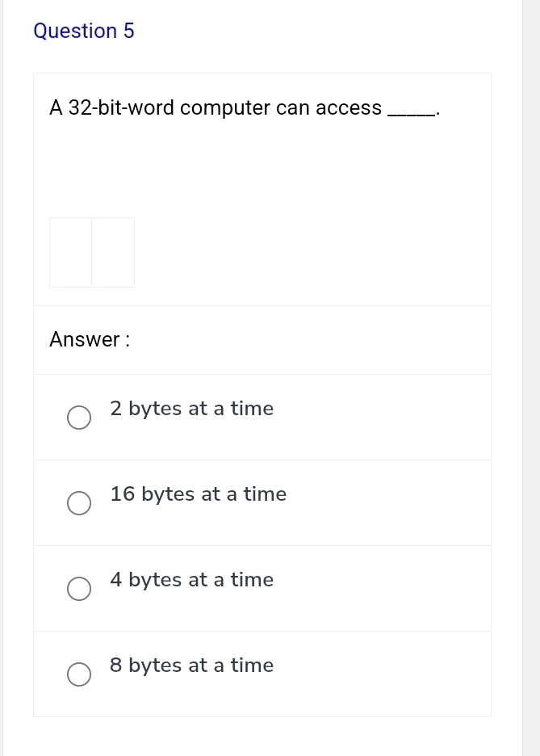Viewport: 540px width, 756px height.
Task: Click the '16 bytes at a time' answer text
Action: (x=198, y=494)
